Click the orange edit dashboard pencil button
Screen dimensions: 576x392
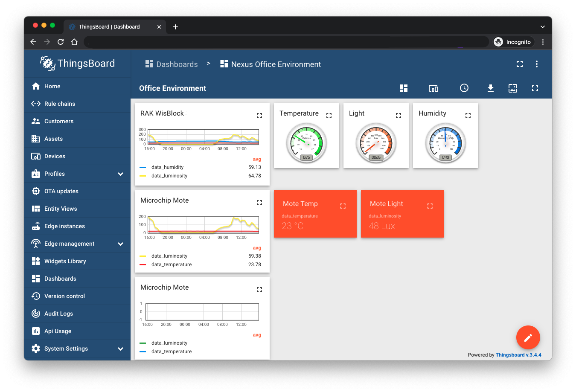528,338
